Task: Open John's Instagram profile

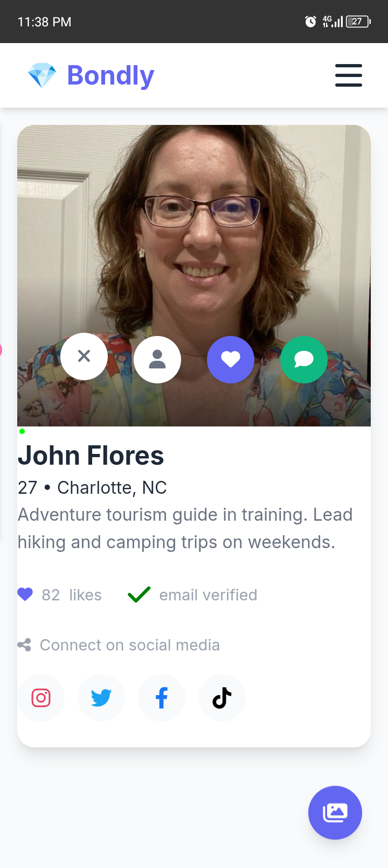Action: tap(41, 698)
